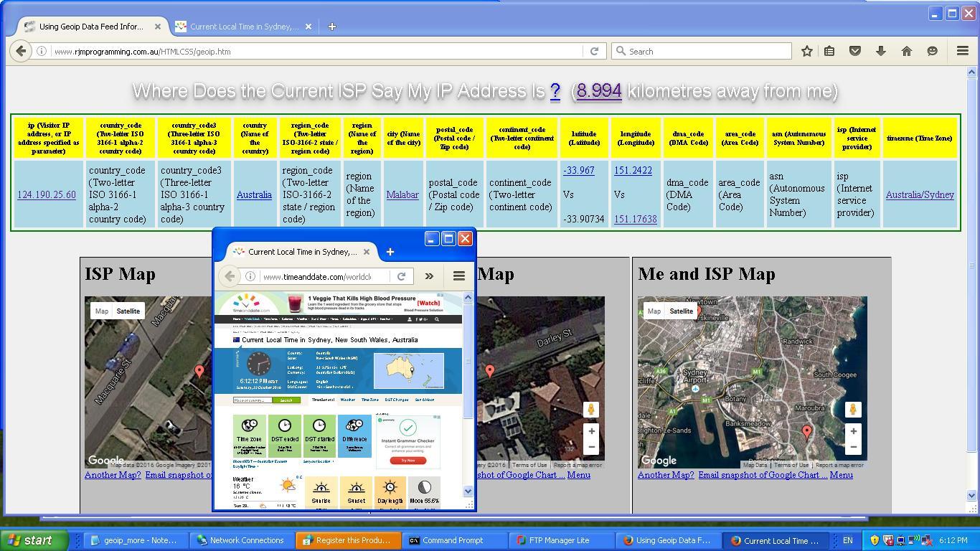The image size is (980, 551).
Task: Click the green Search button on timeanddate
Action: (286, 400)
